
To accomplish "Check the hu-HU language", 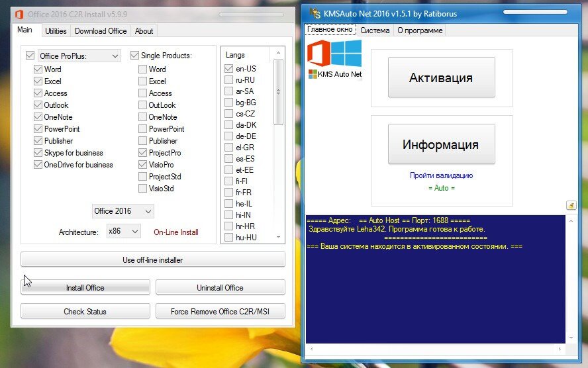I will (x=228, y=237).
